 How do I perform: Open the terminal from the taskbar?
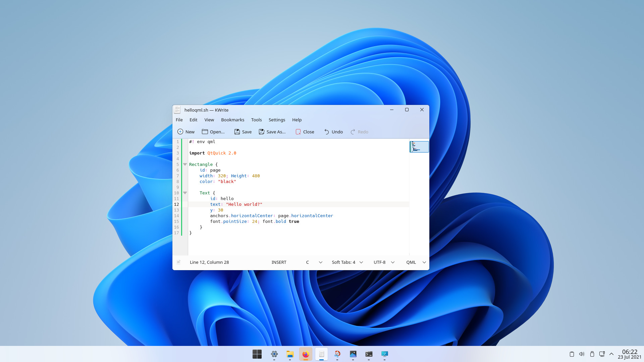(369, 354)
